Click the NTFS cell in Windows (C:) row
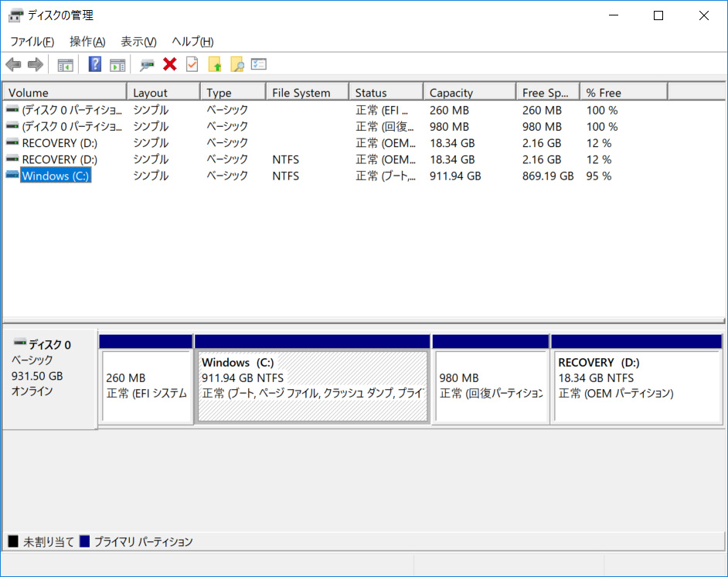Viewport: 728px width, 577px height. point(285,176)
